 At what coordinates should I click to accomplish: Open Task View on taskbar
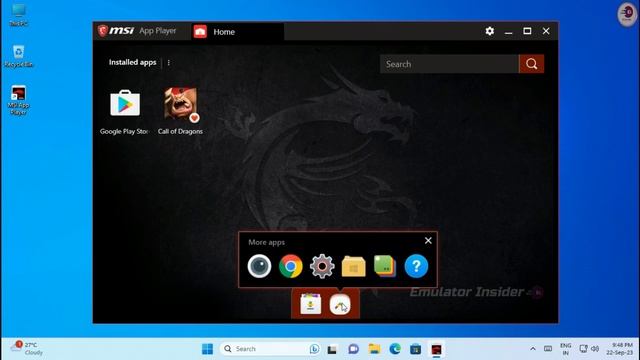tap(332, 349)
